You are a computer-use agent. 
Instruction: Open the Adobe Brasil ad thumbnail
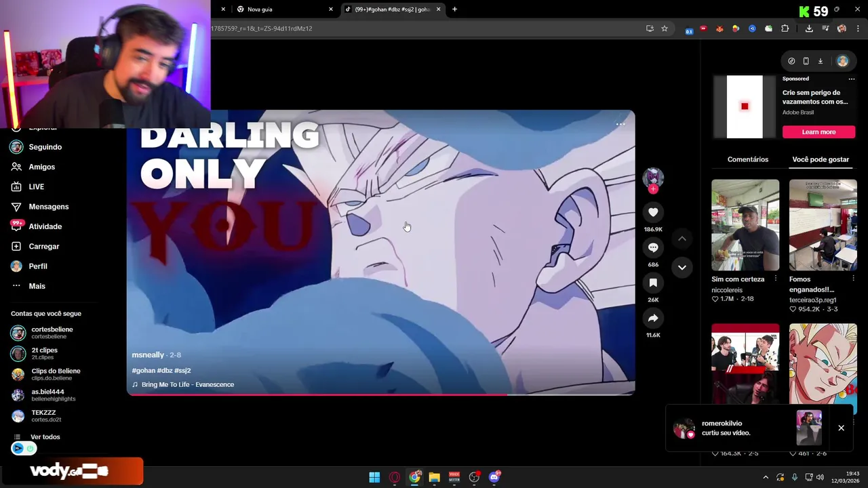745,106
